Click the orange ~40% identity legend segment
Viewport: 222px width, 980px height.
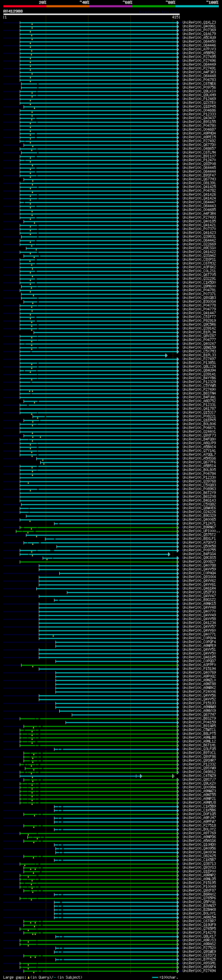[x=68, y=6]
